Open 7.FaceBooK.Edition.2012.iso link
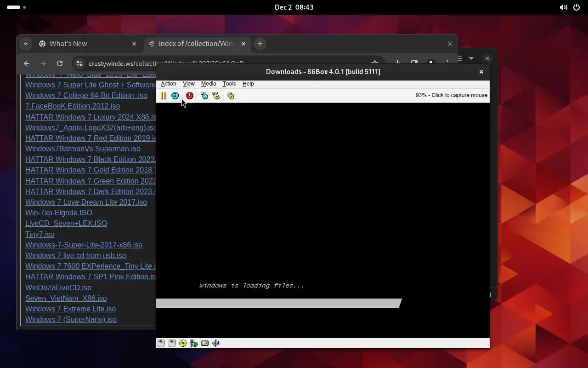Viewport: 588px width, 368px height. pyautogui.click(x=73, y=106)
